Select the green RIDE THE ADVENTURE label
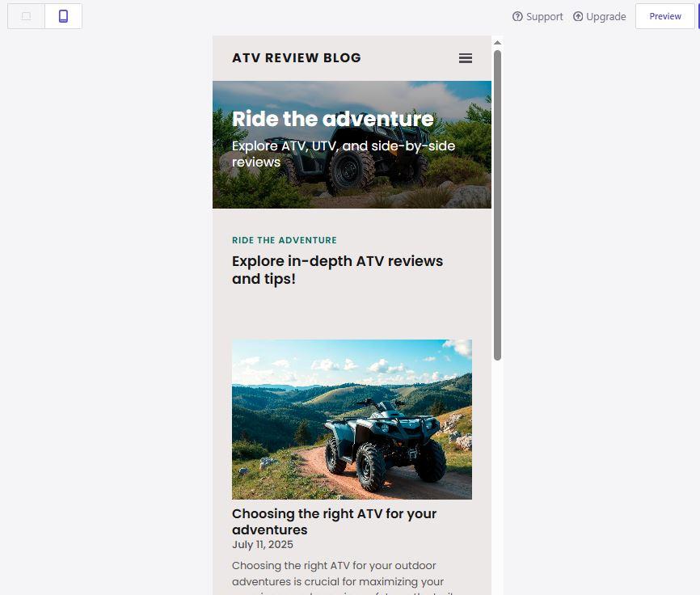 (x=284, y=240)
